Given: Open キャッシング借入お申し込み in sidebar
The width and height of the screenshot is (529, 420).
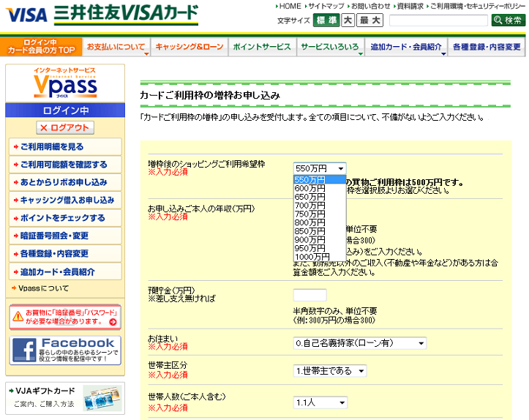Looking at the screenshot, I should 65,200.
